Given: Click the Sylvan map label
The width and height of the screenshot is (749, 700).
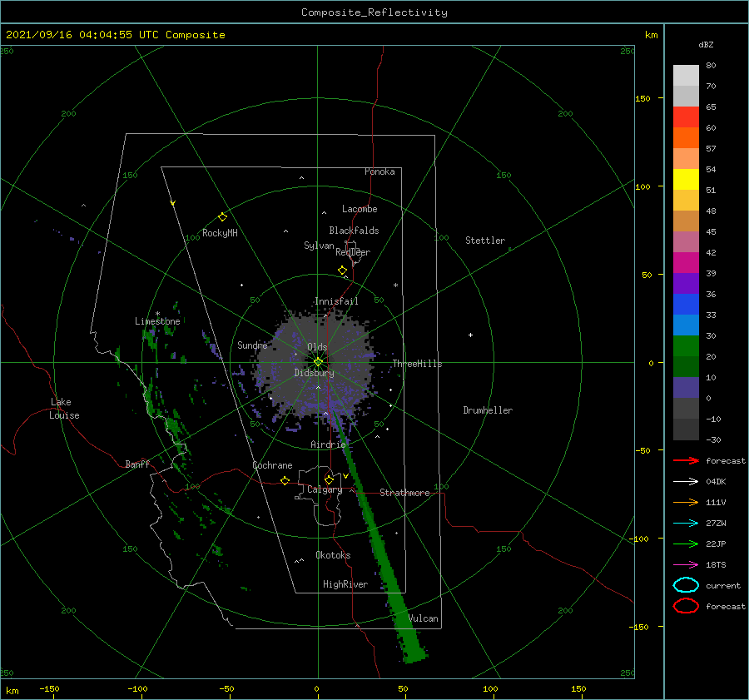Looking at the screenshot, I should pyautogui.click(x=319, y=246).
